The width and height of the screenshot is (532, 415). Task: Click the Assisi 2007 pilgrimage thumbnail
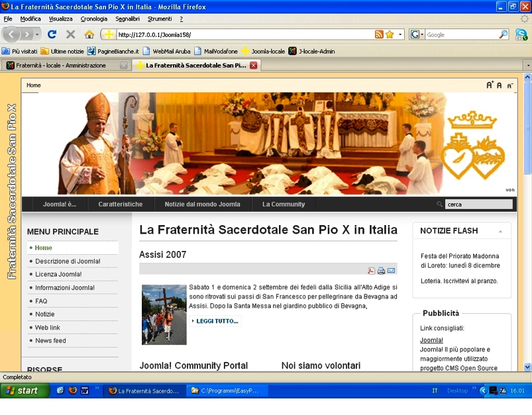click(x=164, y=314)
